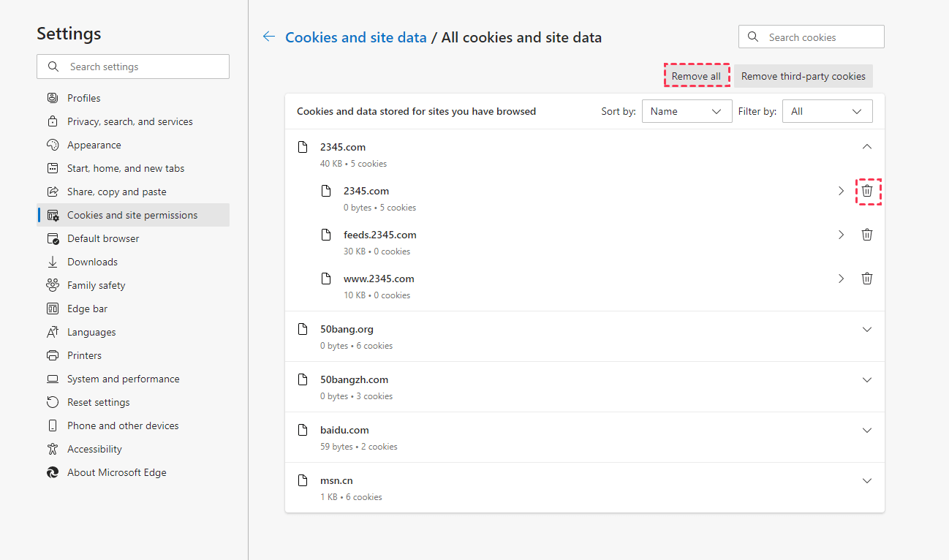Follow the Cookies and site data breadcrumb link
This screenshot has height=560, width=949.
click(355, 37)
